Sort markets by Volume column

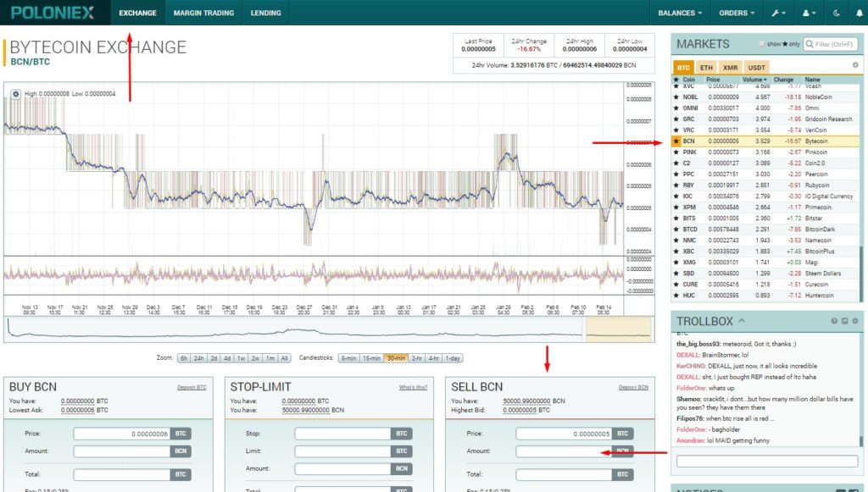(x=754, y=80)
